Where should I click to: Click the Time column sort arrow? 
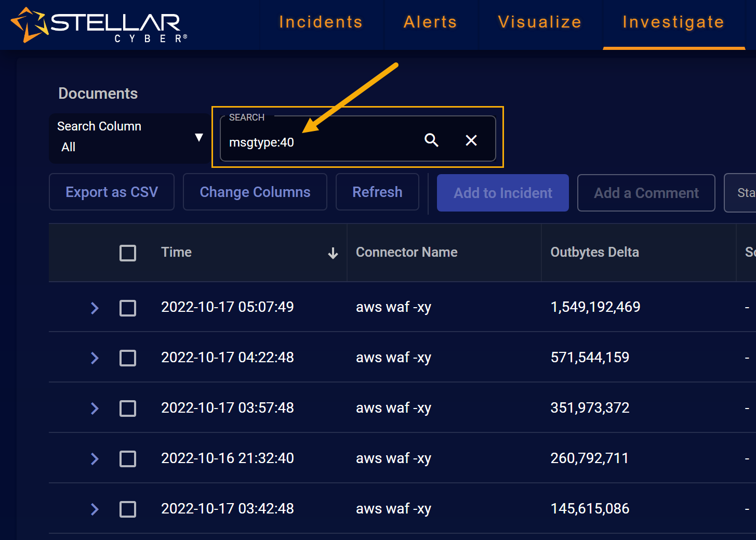333,253
